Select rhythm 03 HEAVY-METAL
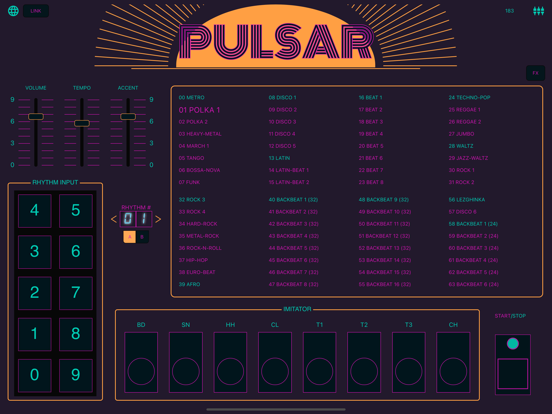Image resolution: width=552 pixels, height=414 pixels. [200, 134]
